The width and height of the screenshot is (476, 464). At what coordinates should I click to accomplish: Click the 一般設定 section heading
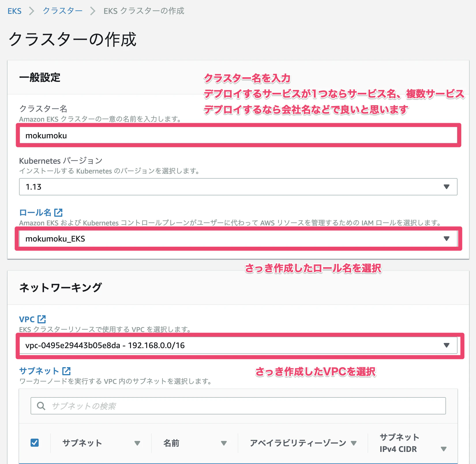pyautogui.click(x=40, y=78)
